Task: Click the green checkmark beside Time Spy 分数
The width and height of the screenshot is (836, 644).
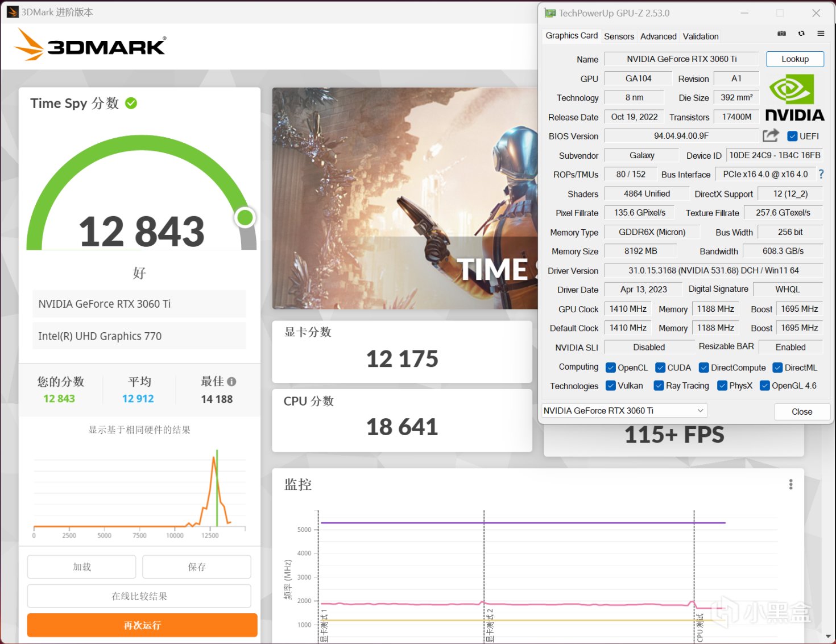Action: [131, 103]
